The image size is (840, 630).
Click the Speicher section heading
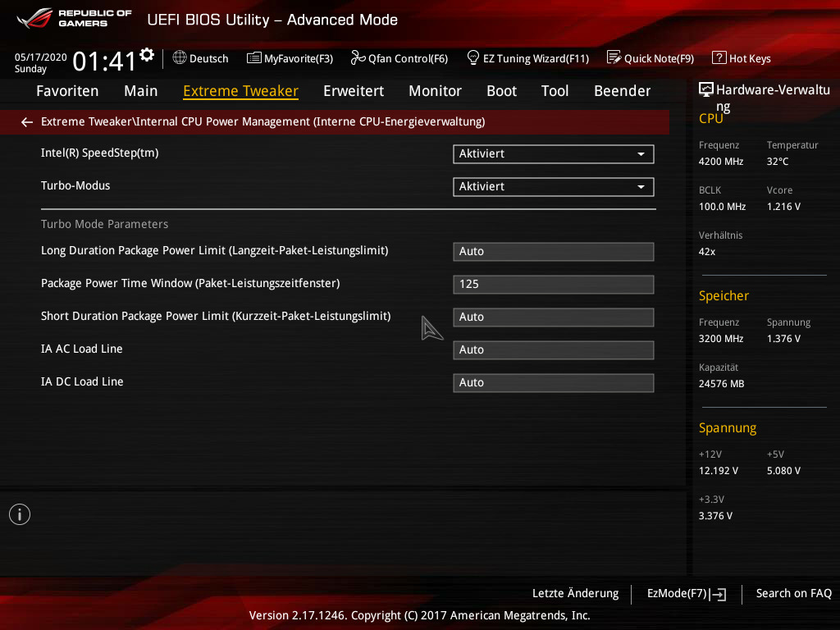tap(724, 296)
